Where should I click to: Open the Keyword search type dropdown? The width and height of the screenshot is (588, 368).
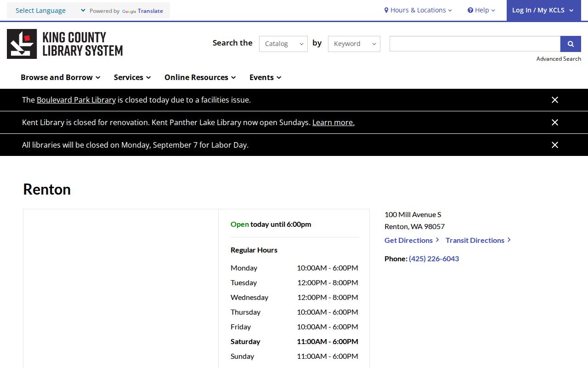point(354,44)
